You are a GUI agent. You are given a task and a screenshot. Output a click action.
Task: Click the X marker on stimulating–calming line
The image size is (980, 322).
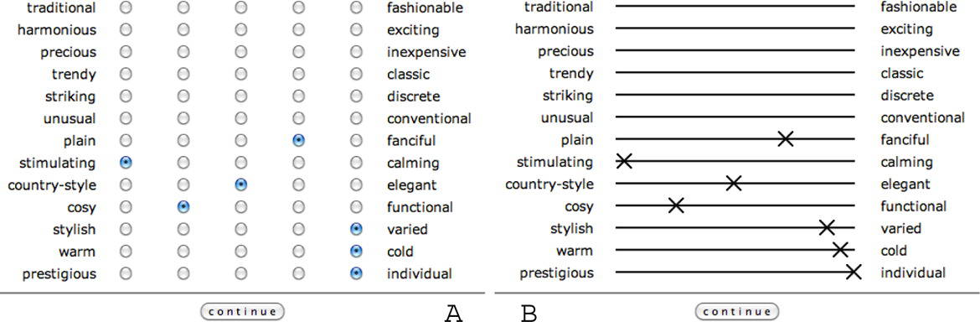[624, 161]
